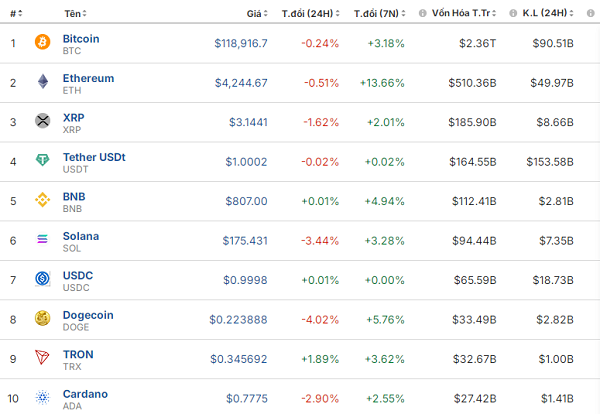Sort by T.đổi (7N) column
This screenshot has height=414, width=600.
379,14
